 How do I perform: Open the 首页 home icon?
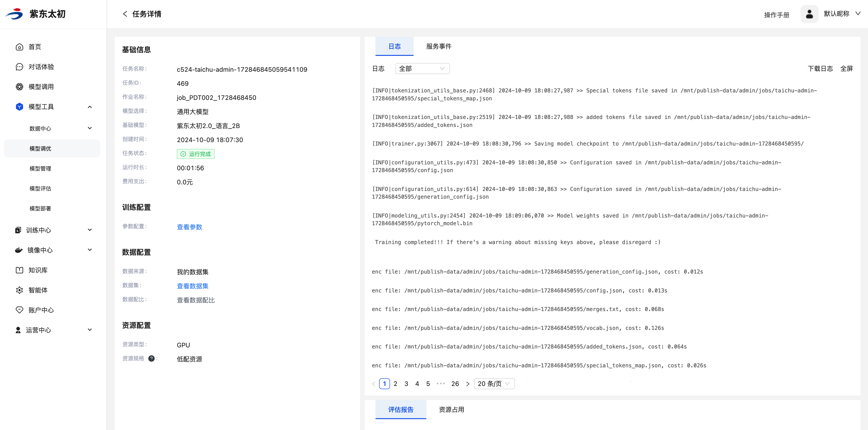(20, 47)
